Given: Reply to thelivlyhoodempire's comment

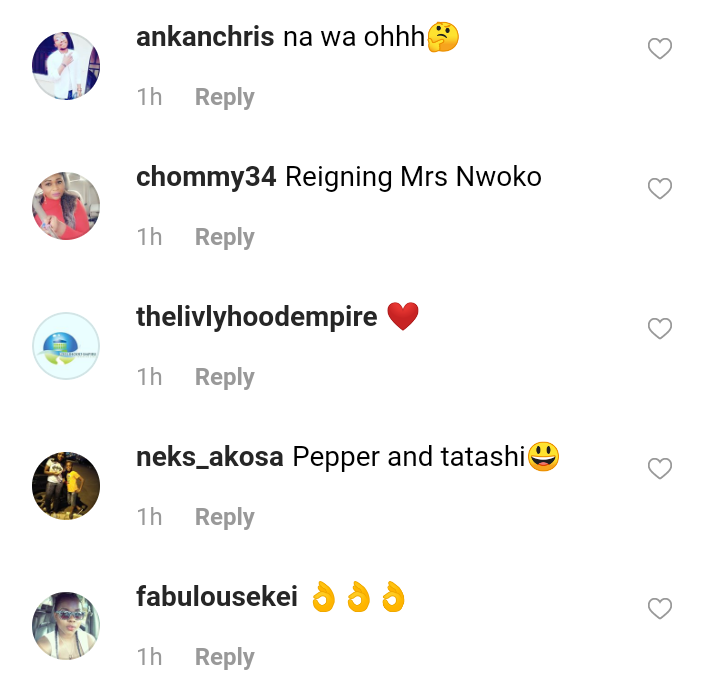Looking at the screenshot, I should point(224,378).
